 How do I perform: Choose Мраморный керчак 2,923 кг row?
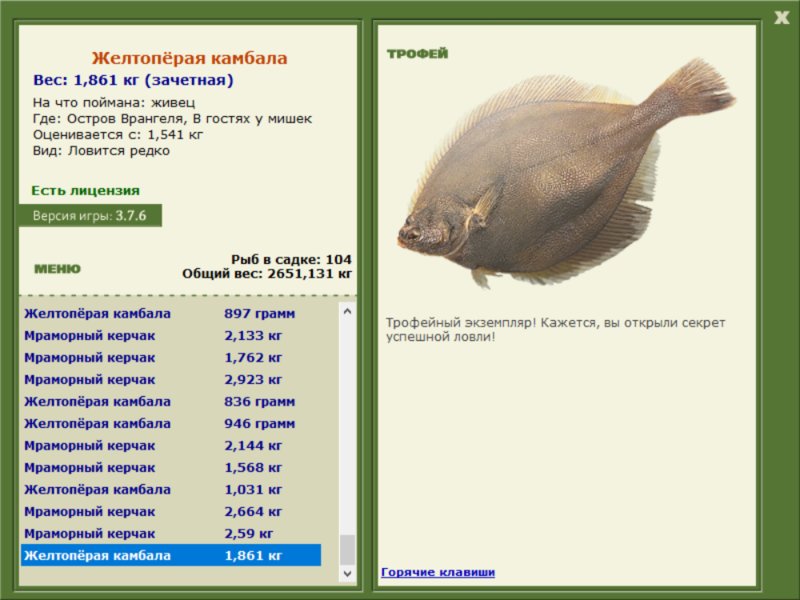click(x=170, y=380)
